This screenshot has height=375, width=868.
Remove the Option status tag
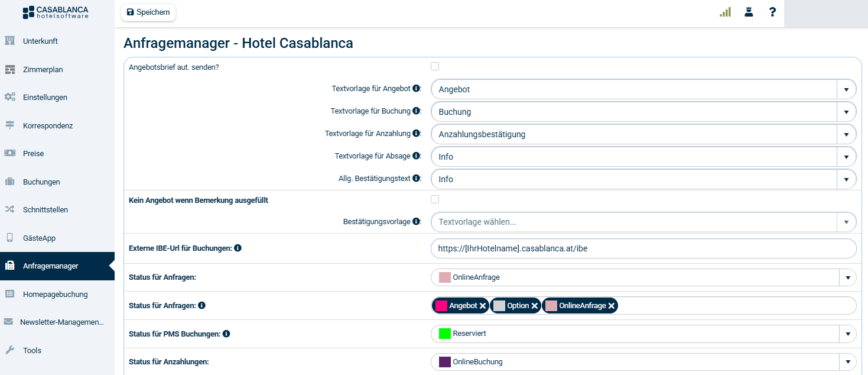pos(534,306)
